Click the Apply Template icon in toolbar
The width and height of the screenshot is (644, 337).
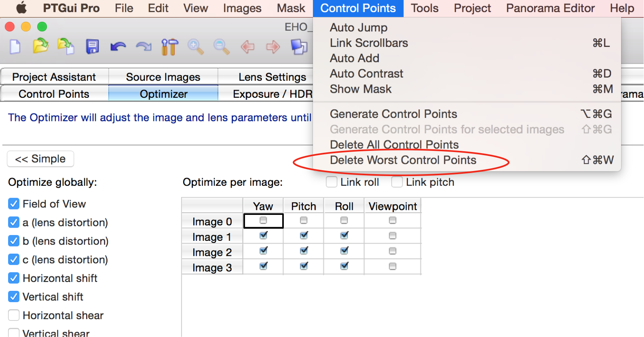coord(66,47)
